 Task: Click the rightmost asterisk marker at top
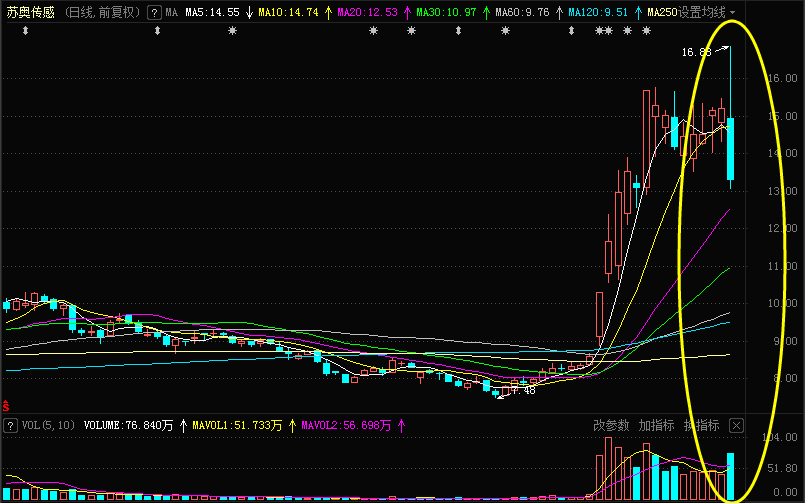[651, 32]
